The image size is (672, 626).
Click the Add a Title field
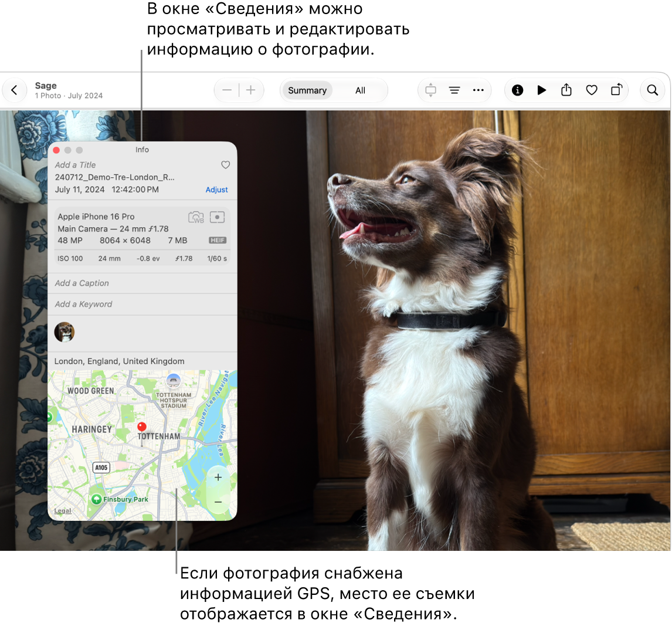pyautogui.click(x=76, y=165)
